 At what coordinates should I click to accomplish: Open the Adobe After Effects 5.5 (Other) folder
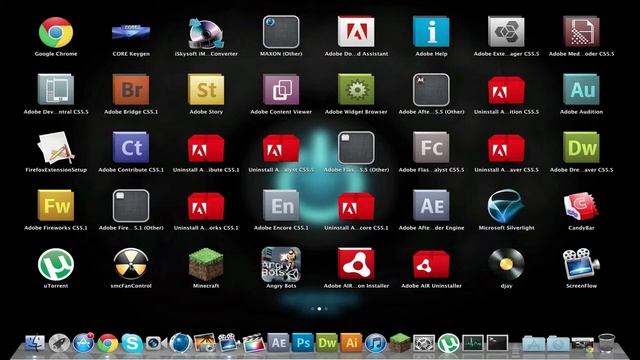pos(431,90)
